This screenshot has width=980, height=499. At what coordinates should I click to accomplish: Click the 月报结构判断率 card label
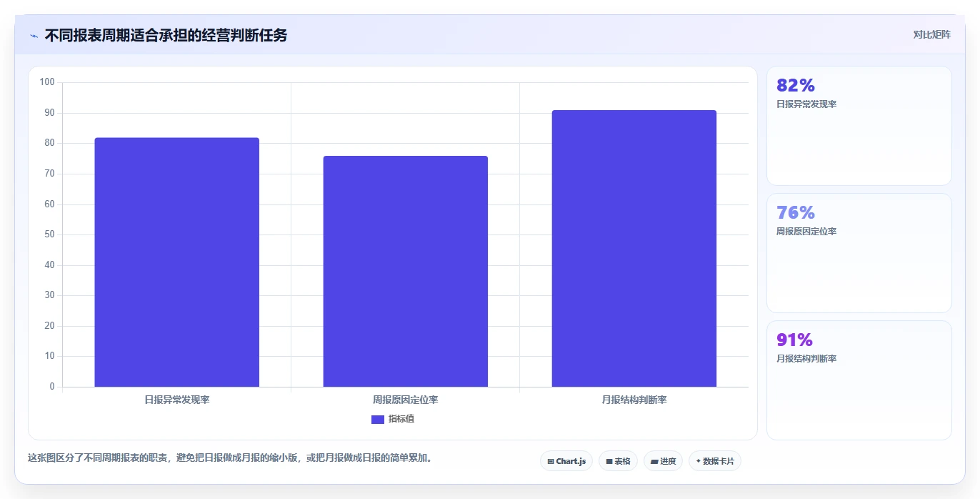[806, 359]
